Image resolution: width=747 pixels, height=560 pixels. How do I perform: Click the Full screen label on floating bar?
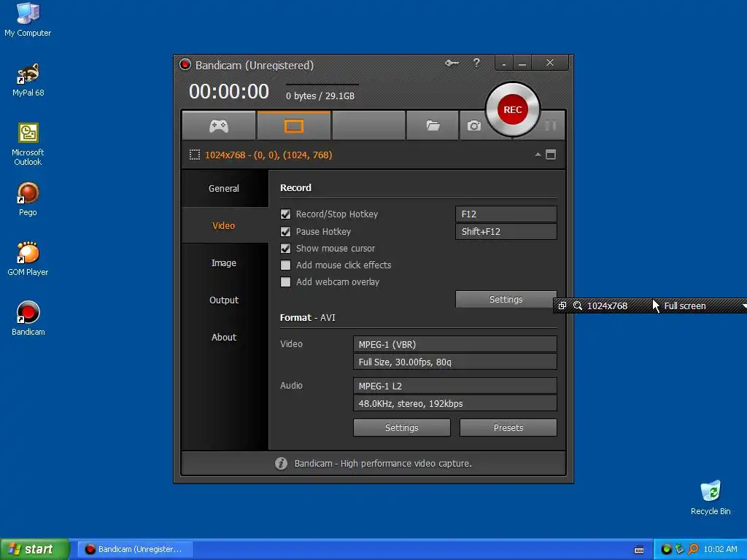[x=685, y=306]
